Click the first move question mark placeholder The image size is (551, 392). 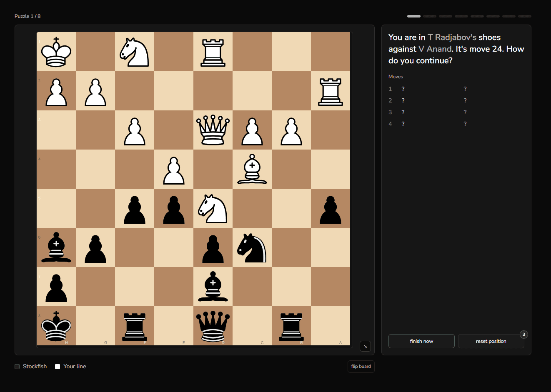[403, 89]
